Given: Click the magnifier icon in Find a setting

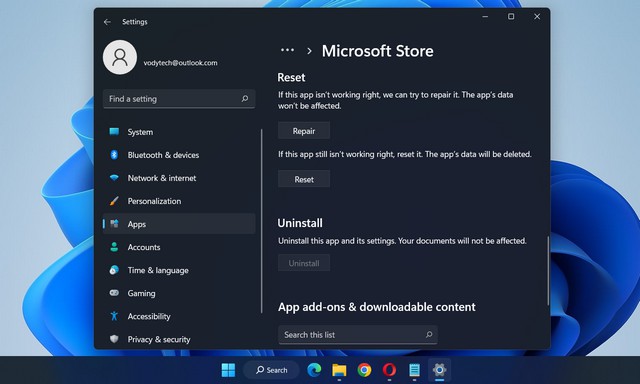Looking at the screenshot, I should coord(244,99).
